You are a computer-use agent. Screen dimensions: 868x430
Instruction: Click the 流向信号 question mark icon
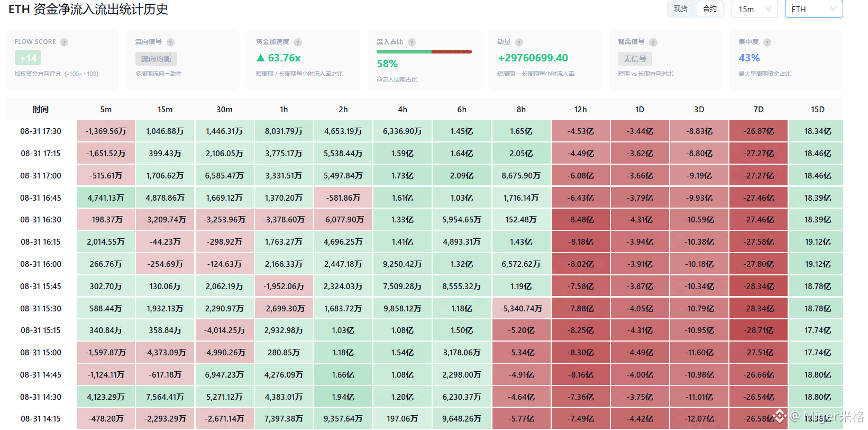170,42
